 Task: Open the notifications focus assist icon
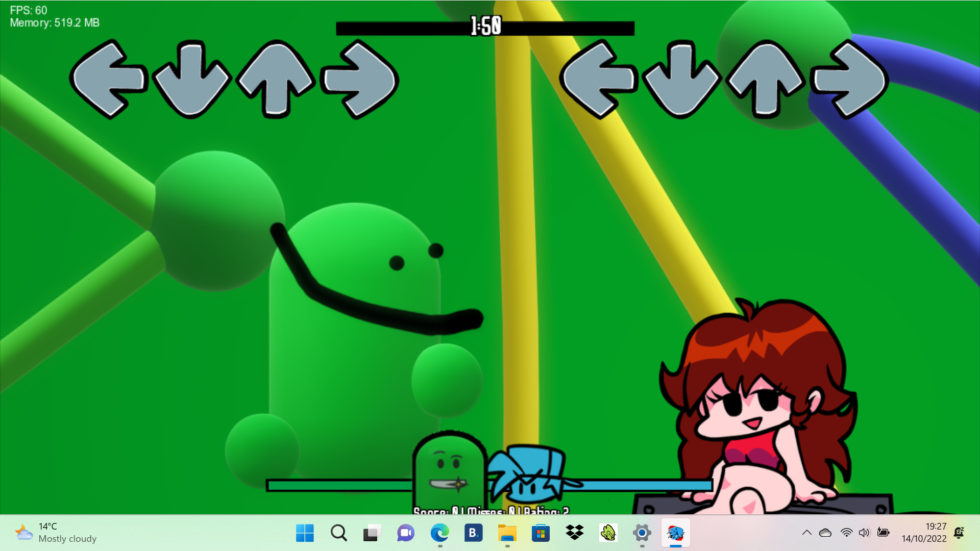[959, 533]
